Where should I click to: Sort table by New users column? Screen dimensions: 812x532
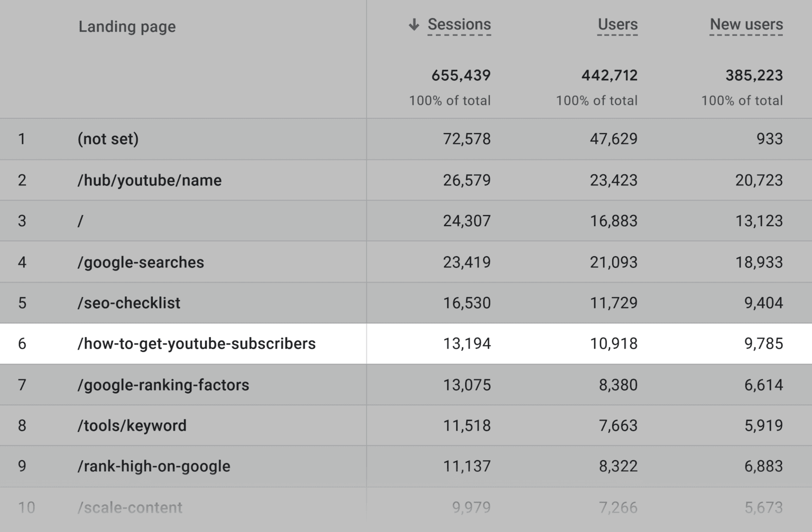point(746,24)
